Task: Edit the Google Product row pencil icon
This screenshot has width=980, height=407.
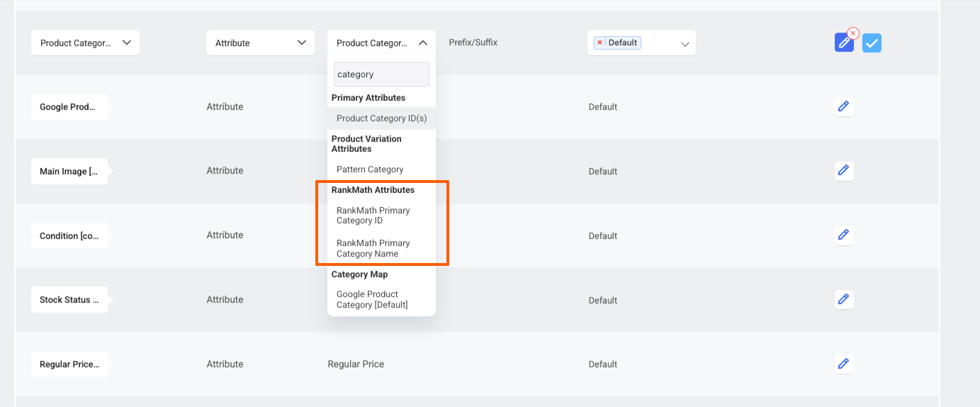Action: 843,106
